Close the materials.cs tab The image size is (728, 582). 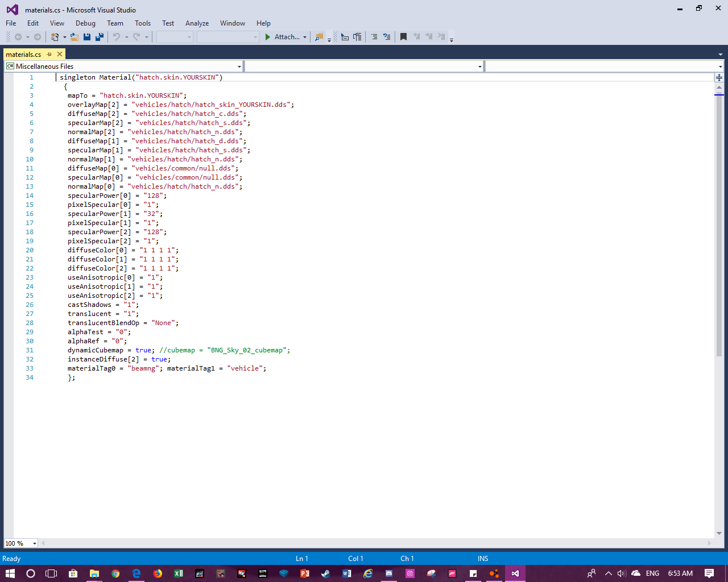(x=60, y=55)
